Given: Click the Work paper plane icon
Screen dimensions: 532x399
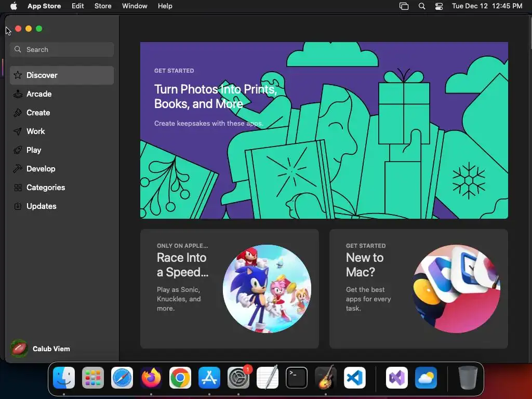Looking at the screenshot, I should [x=18, y=131].
